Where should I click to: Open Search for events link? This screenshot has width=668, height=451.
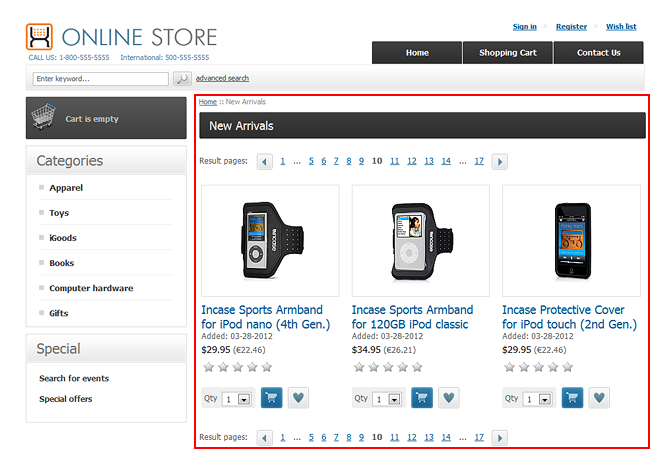[x=74, y=378]
